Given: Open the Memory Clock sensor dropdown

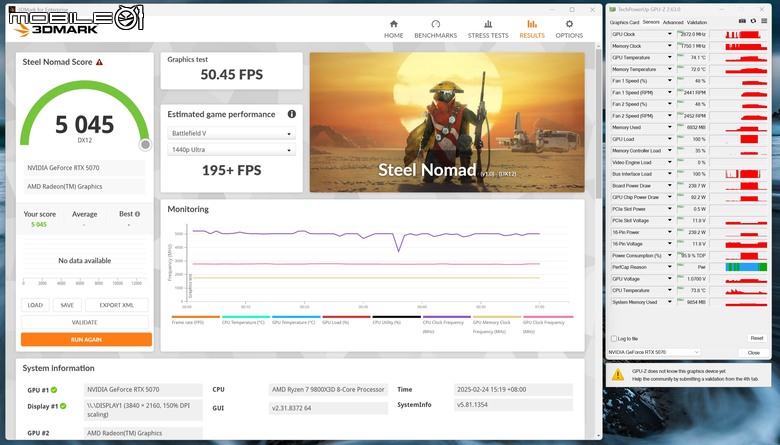Looking at the screenshot, I should [x=670, y=46].
